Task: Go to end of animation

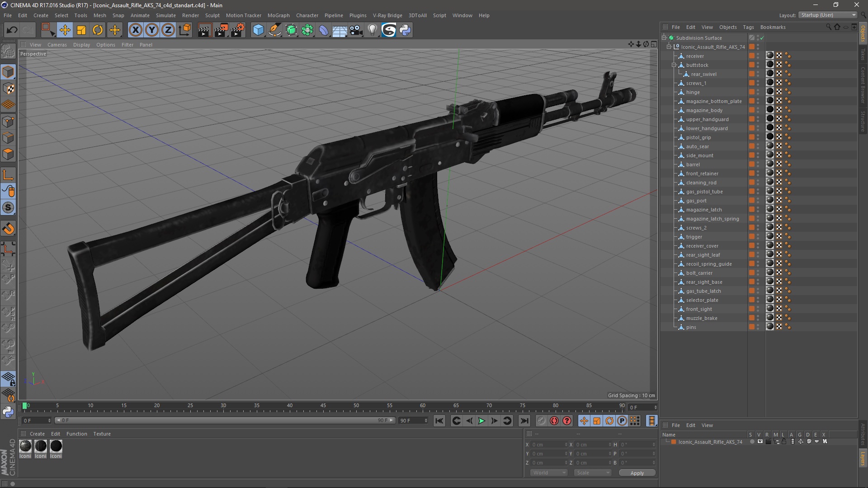Action: tap(524, 421)
